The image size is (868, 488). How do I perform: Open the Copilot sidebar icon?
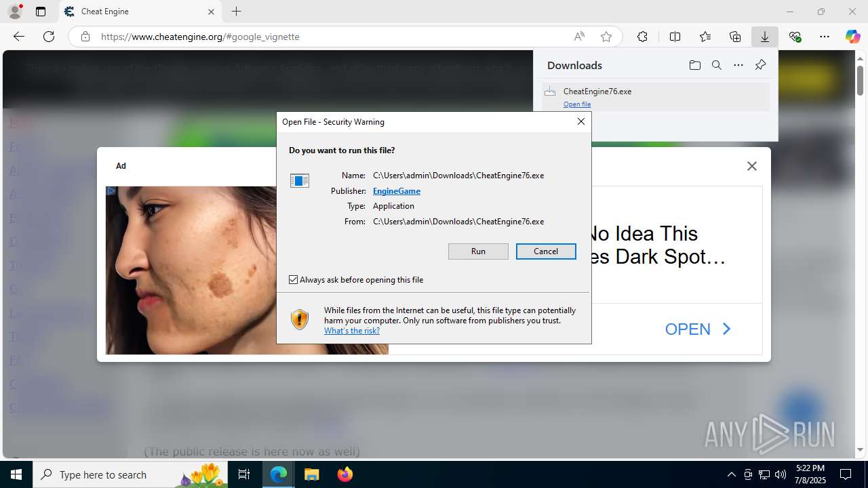pos(852,37)
